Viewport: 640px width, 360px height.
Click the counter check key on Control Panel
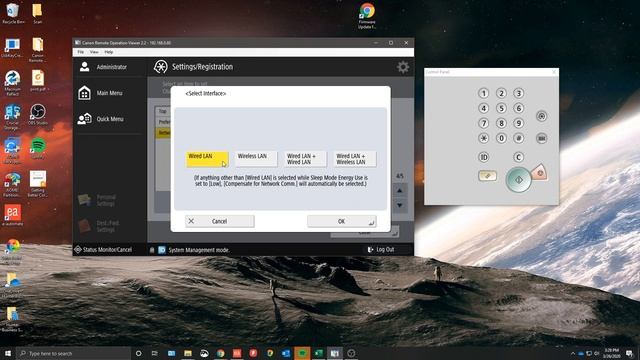[x=541, y=138]
